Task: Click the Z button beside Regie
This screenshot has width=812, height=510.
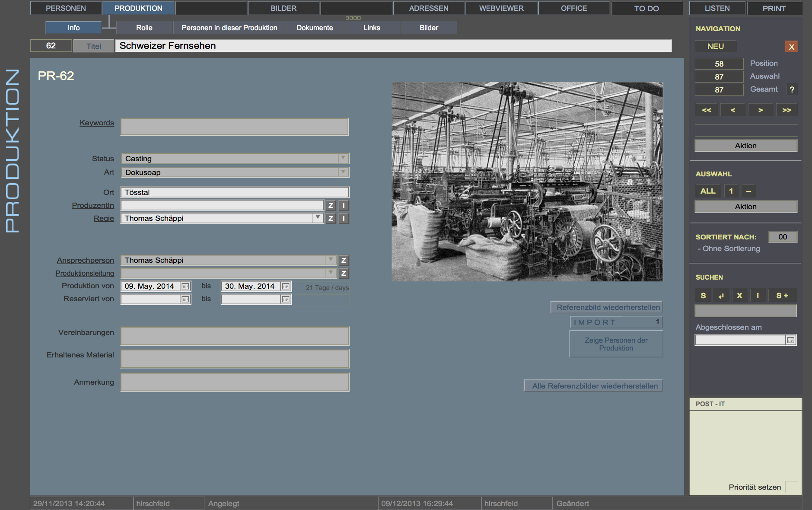Action: tap(331, 218)
